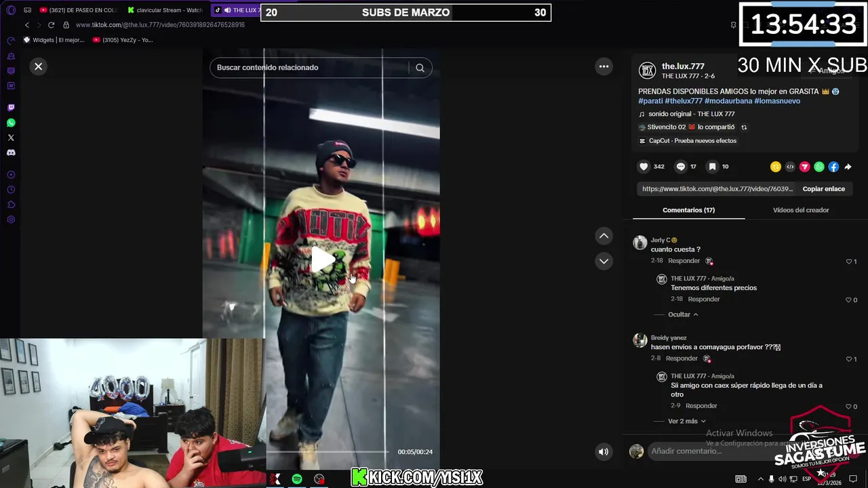Open '(3105) YezZy - Yo...' bookmark
The width and height of the screenshot is (868, 488).
pos(123,40)
